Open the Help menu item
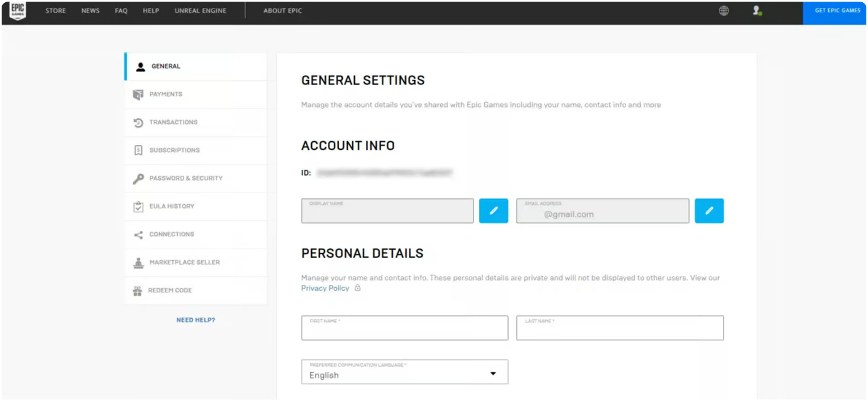This screenshot has height=400, width=868. 151,10
